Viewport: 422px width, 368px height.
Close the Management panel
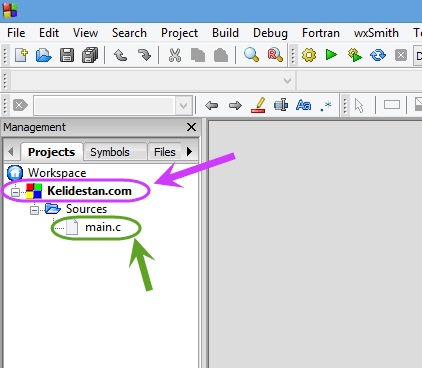tap(191, 127)
